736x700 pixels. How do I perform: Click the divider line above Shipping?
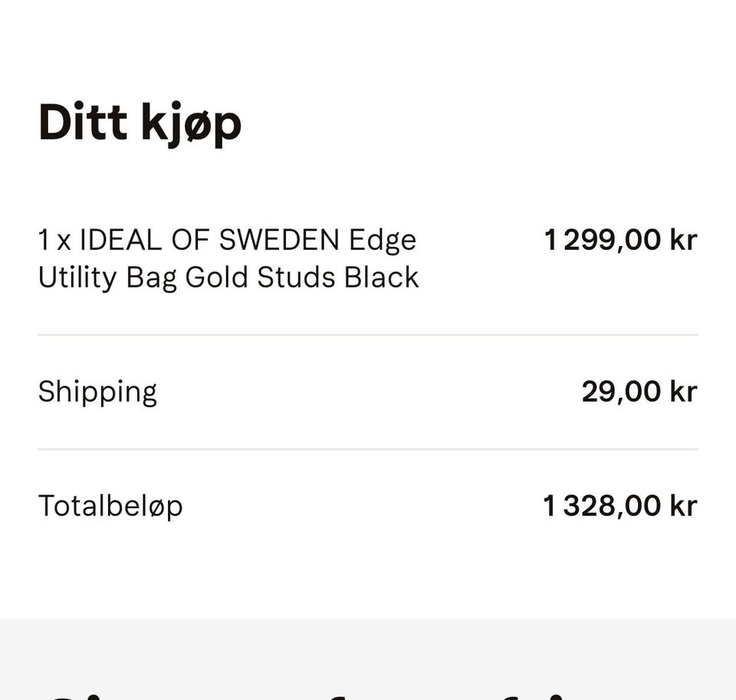click(368, 335)
